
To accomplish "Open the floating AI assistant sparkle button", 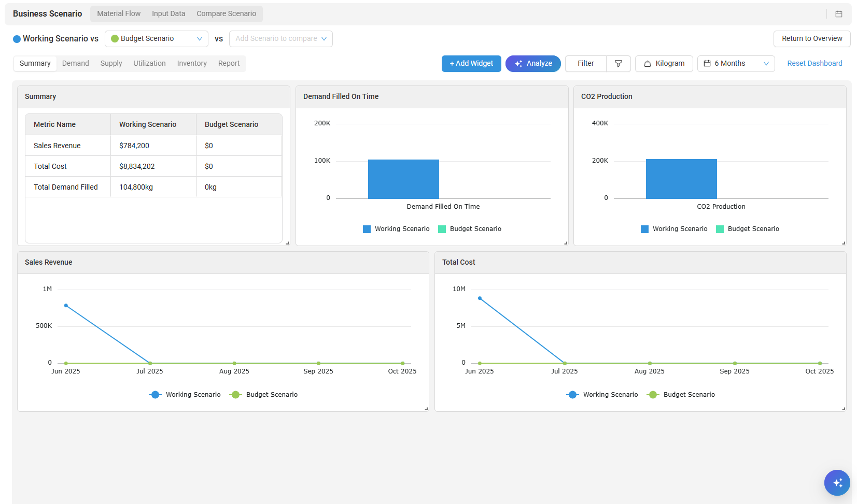I will (x=837, y=483).
